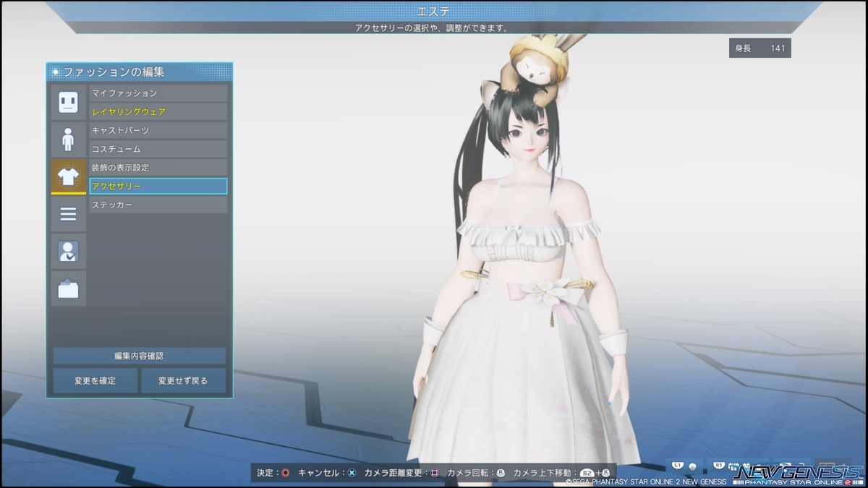This screenshot has height=488, width=868.
Task: Click the R1 shortcut indicator at bottom right
Action: coord(719,466)
